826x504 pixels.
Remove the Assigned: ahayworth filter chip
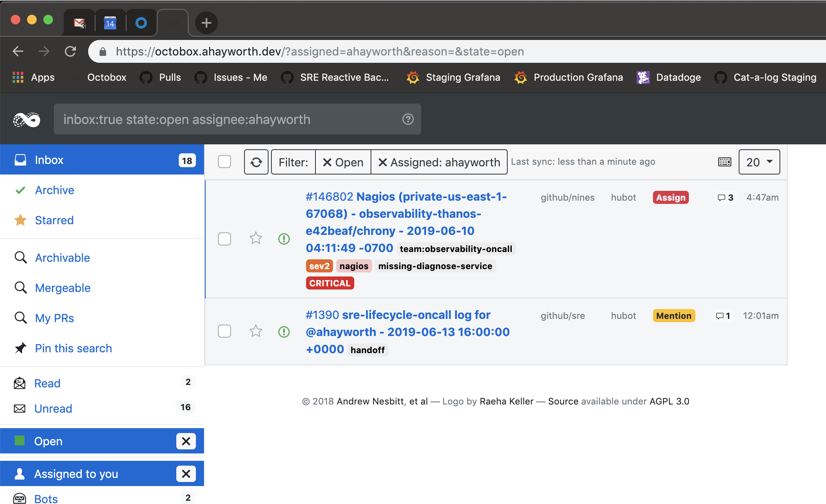[439, 162]
